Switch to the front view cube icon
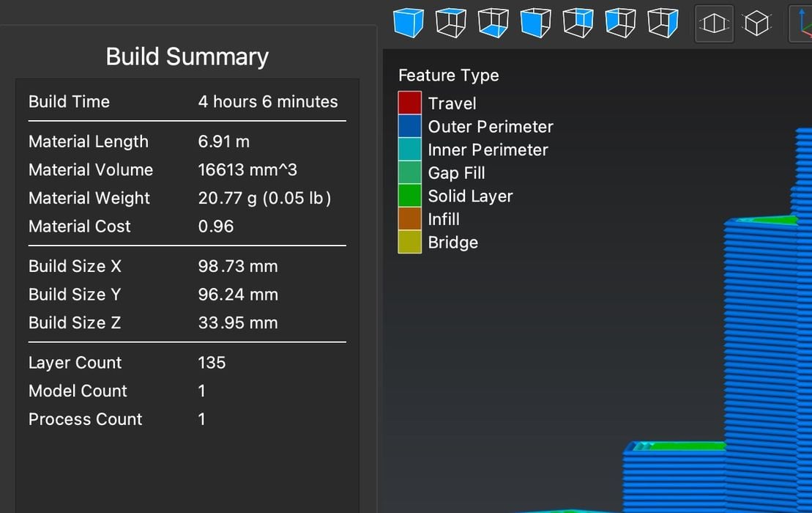 [x=535, y=23]
